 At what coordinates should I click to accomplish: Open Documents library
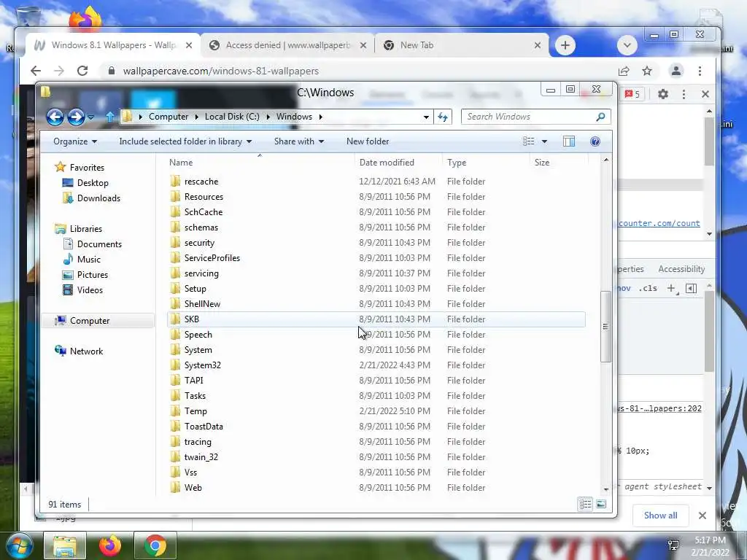tap(99, 244)
